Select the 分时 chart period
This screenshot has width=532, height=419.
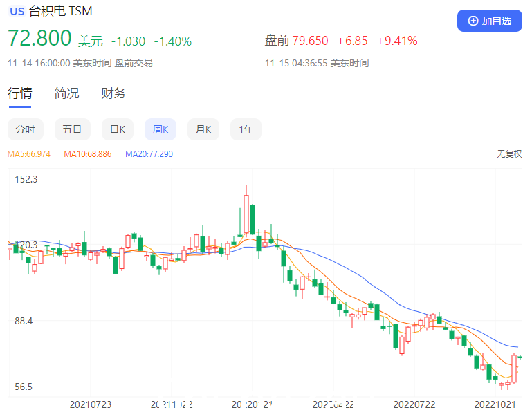pyautogui.click(x=26, y=129)
